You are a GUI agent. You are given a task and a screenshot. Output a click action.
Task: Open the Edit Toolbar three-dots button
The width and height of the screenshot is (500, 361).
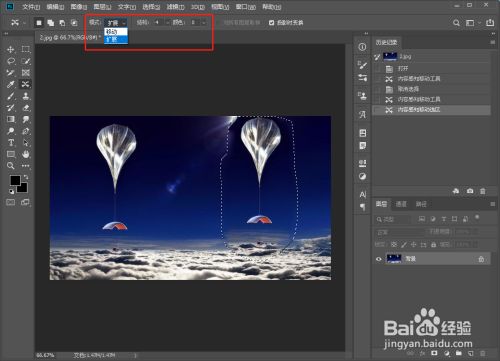pyautogui.click(x=26, y=166)
